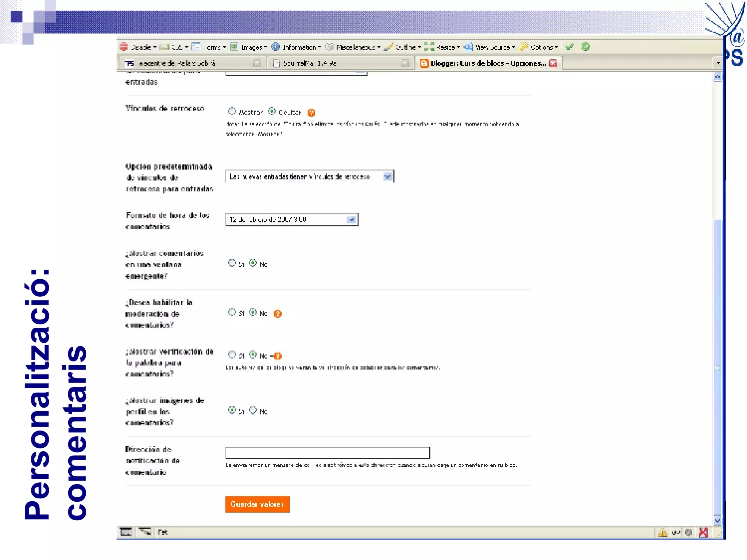Viewport: 747px width, 560px height.
Task: Open comment time format dropdown
Action: 351,220
